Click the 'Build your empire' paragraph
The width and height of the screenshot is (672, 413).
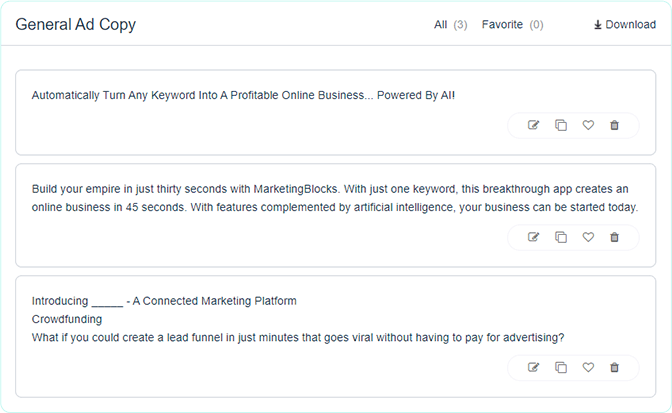tap(335, 198)
